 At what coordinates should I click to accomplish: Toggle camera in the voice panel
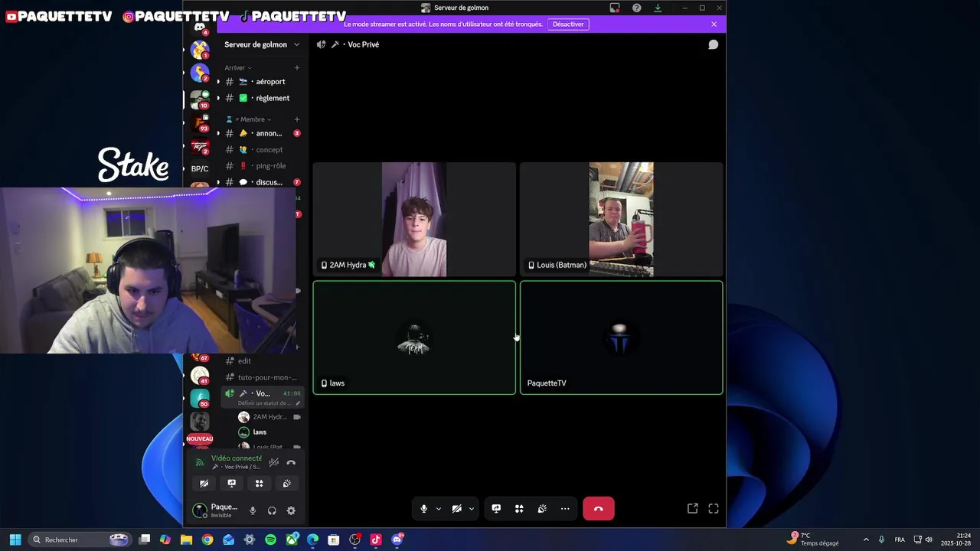click(x=204, y=484)
